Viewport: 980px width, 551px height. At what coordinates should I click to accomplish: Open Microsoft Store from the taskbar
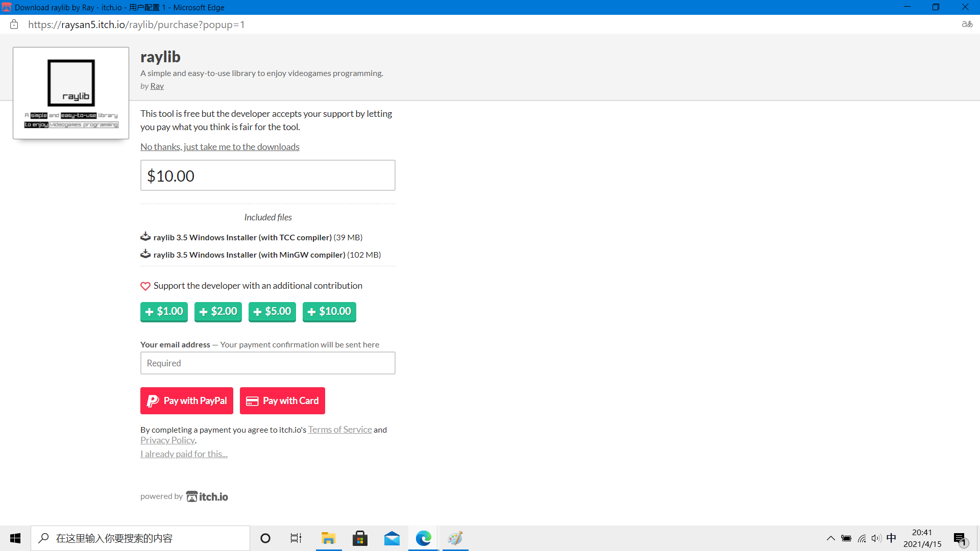(x=360, y=538)
